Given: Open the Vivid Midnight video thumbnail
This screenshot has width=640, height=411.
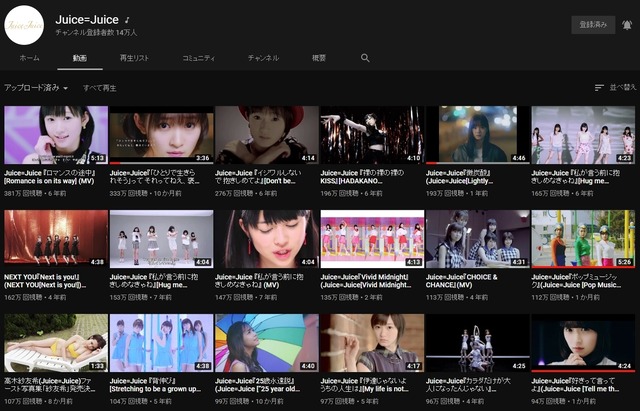Looking at the screenshot, I should [372, 239].
